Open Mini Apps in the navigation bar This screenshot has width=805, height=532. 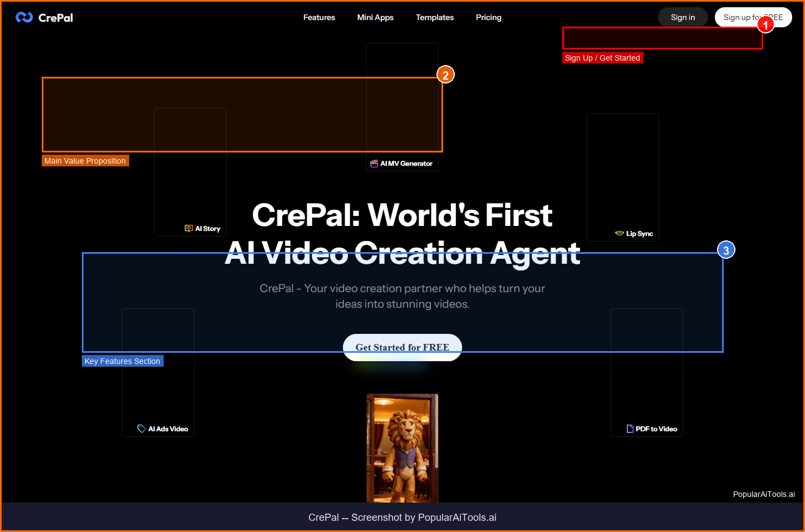click(375, 17)
